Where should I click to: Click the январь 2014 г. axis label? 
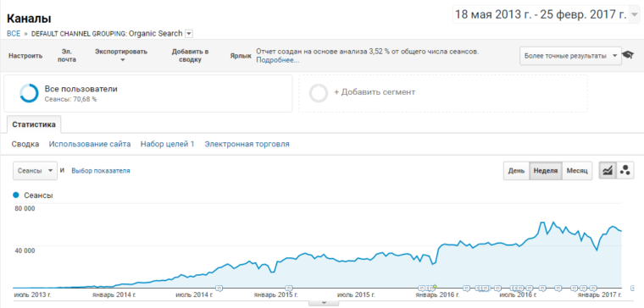coord(114,294)
